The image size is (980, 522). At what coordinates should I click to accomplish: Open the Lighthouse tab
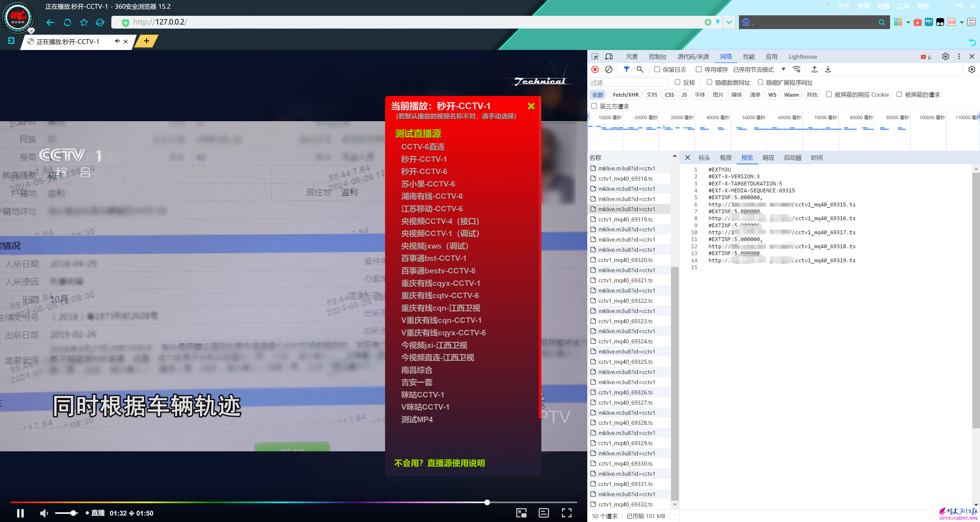pyautogui.click(x=802, y=57)
